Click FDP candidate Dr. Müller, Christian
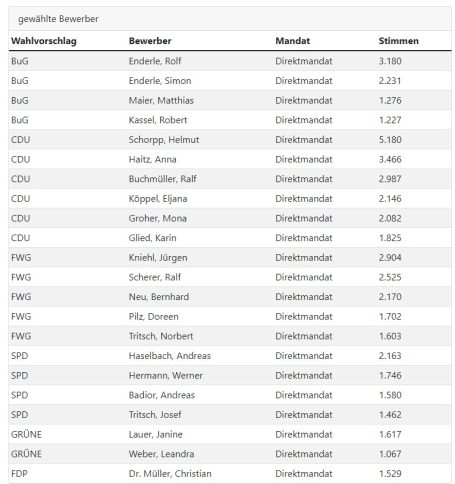The width and height of the screenshot is (455, 484). (170, 474)
